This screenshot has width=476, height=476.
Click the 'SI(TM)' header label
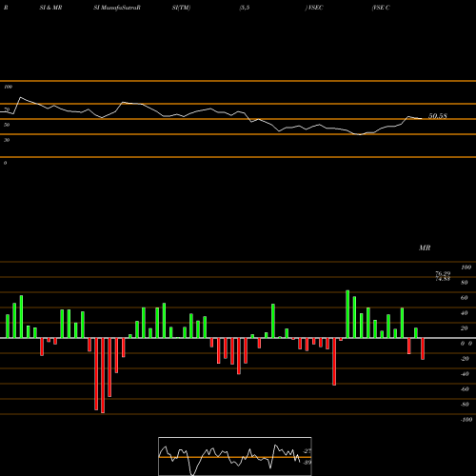pyautogui.click(x=181, y=8)
